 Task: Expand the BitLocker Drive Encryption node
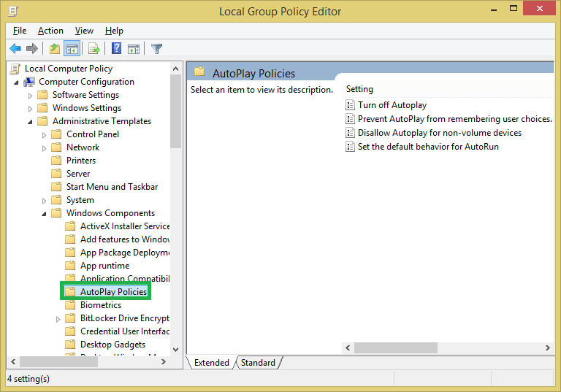coord(58,319)
